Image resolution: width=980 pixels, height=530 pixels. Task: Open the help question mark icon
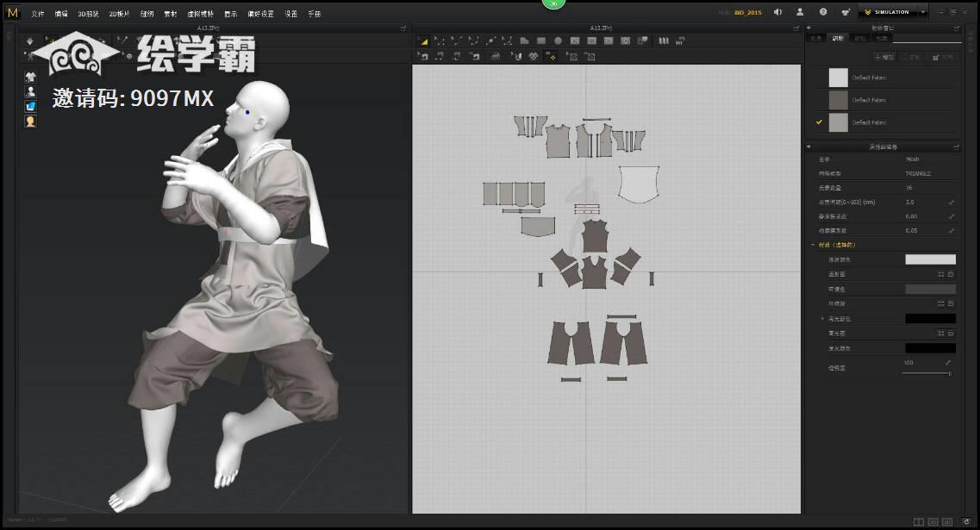click(x=823, y=12)
